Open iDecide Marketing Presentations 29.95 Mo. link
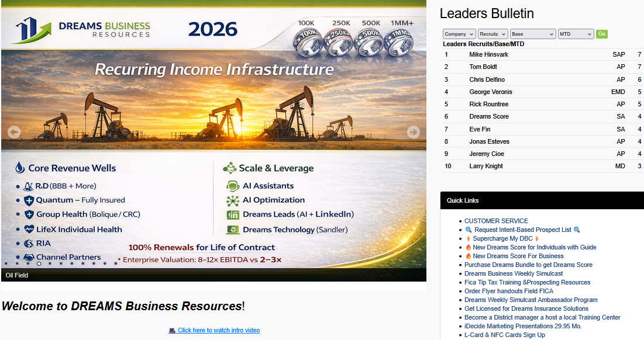 coord(523,327)
